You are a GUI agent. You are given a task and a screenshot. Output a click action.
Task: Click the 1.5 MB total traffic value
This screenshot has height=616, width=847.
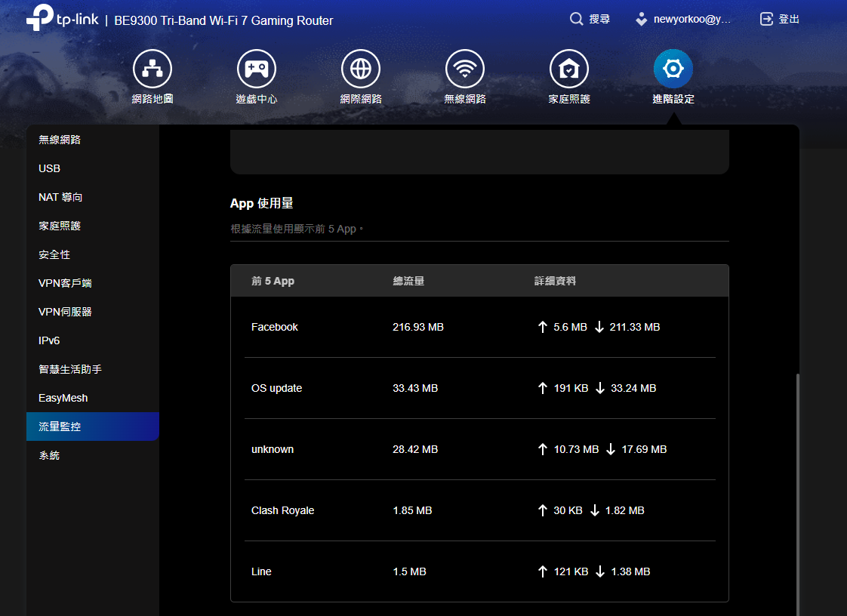coord(409,571)
